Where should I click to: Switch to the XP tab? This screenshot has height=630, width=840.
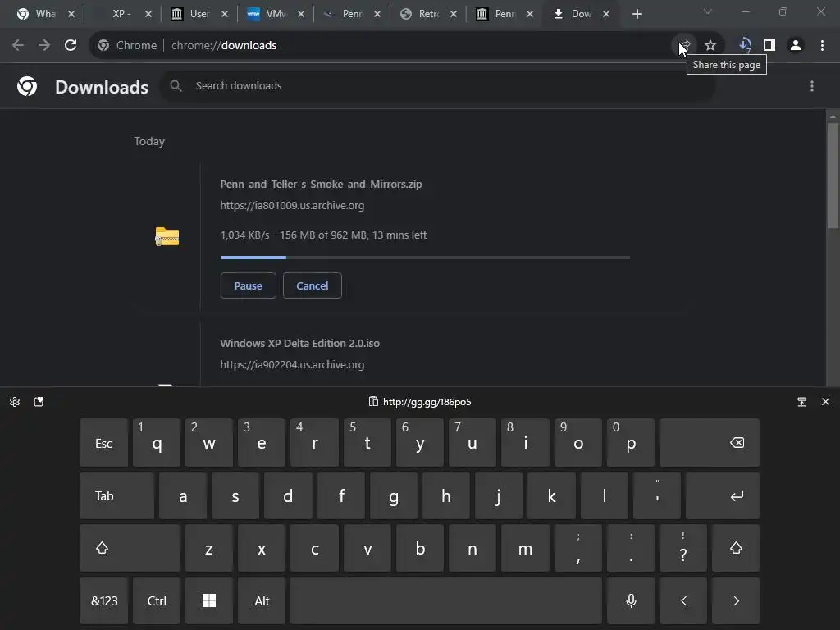click(121, 14)
